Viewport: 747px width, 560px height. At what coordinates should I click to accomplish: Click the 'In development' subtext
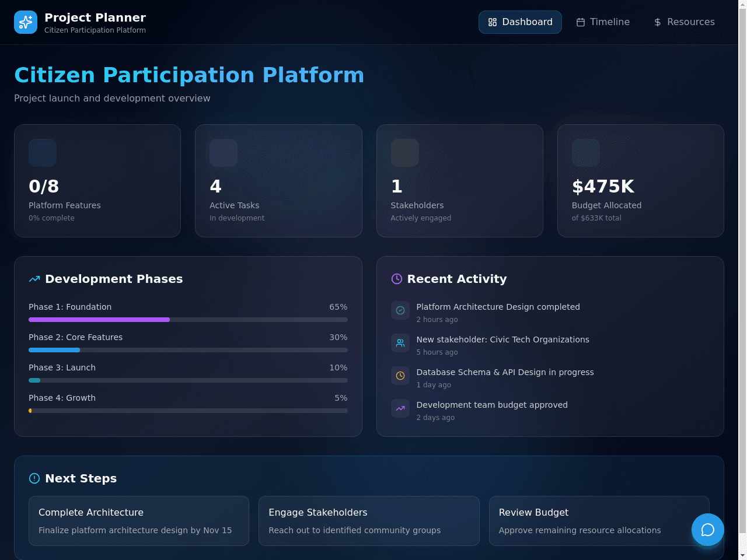[237, 218]
